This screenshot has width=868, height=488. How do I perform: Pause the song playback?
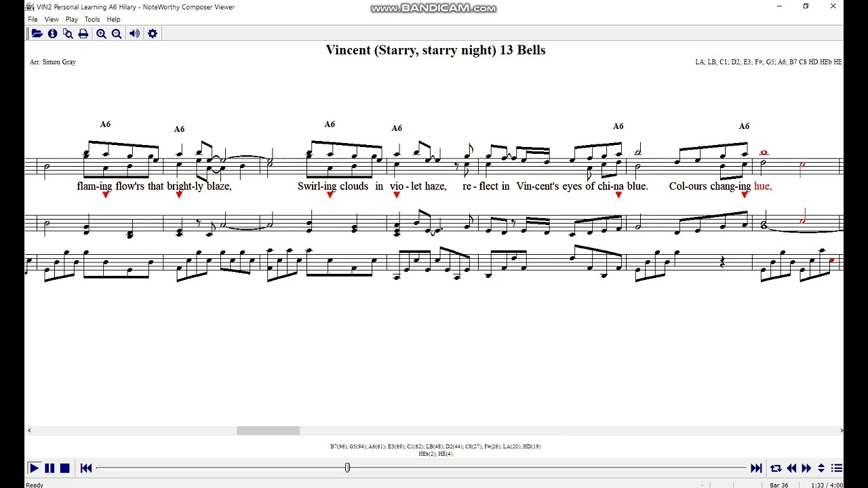tap(50, 468)
